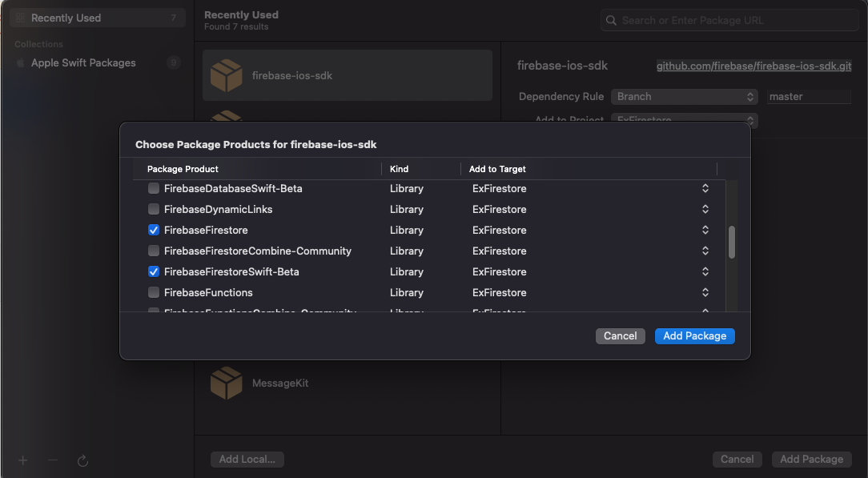Open target selector for FirebaseFirestoreSwift-Beta

[705, 271]
